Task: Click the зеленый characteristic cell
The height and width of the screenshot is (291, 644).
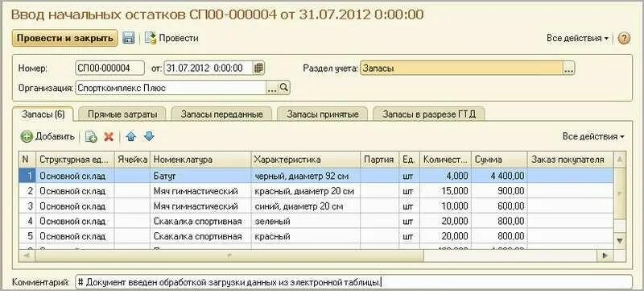Action: click(x=306, y=222)
